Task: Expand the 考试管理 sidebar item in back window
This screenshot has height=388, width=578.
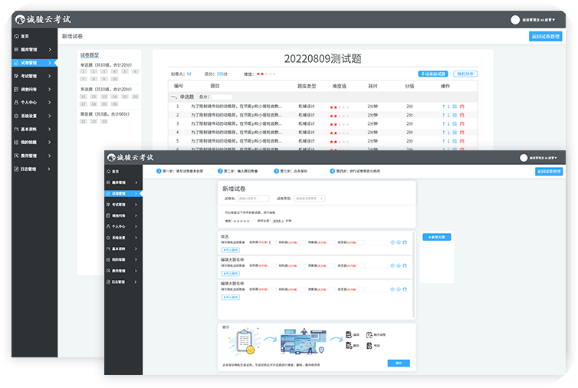Action: coord(32,76)
